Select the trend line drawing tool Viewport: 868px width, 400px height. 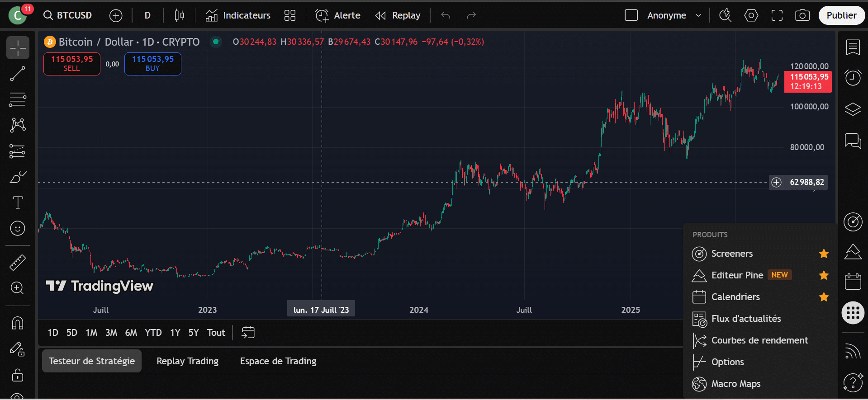(x=18, y=74)
